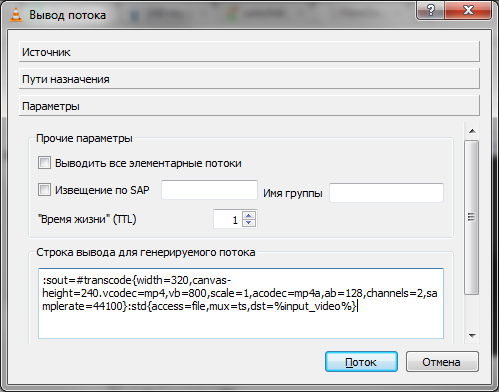Click the scrollbar up arrow
This screenshot has height=392, width=499.
(x=472, y=131)
